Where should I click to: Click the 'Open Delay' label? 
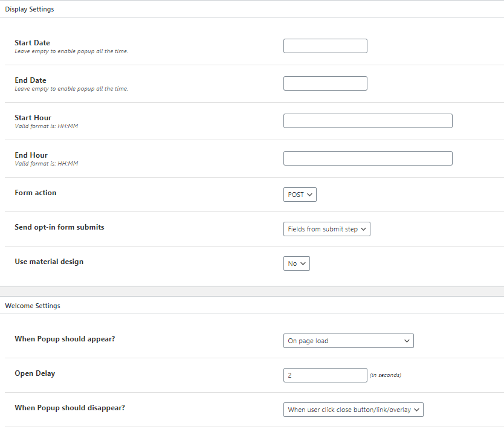35,373
